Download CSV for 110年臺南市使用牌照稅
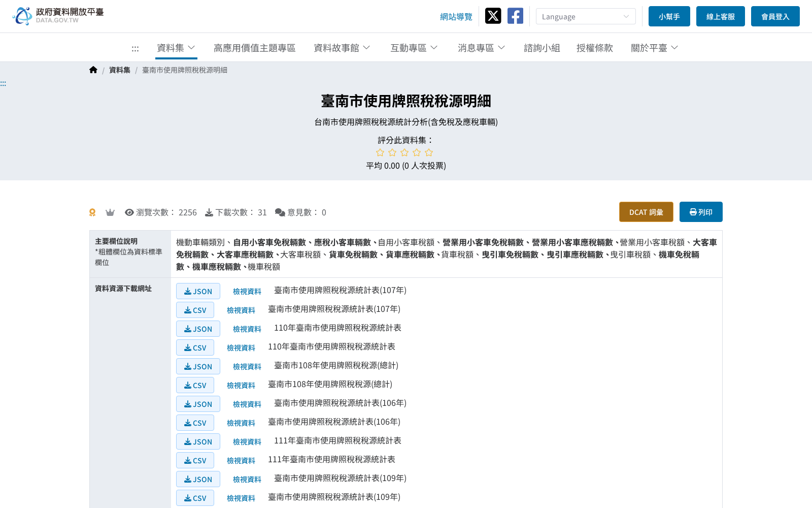This screenshot has height=508, width=812. [195, 347]
